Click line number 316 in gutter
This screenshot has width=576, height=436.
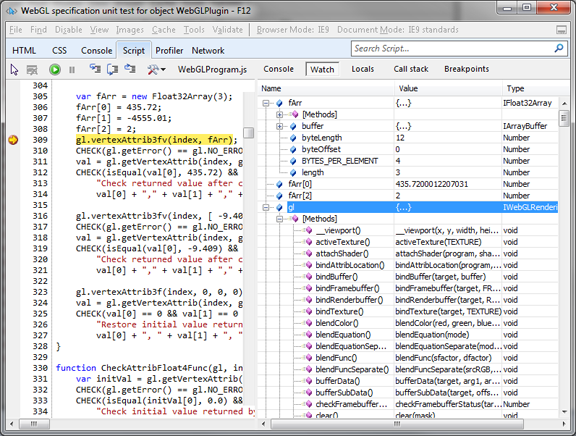pos(40,216)
